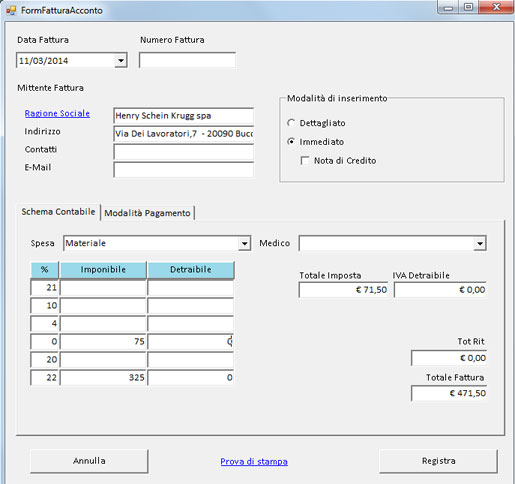Select the Schema Contabile tab

click(x=58, y=212)
